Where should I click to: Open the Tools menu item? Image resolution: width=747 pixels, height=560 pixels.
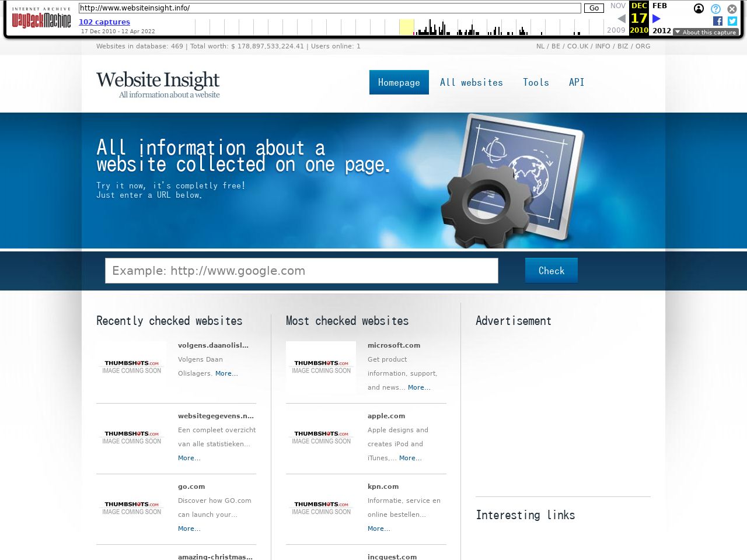tap(536, 82)
